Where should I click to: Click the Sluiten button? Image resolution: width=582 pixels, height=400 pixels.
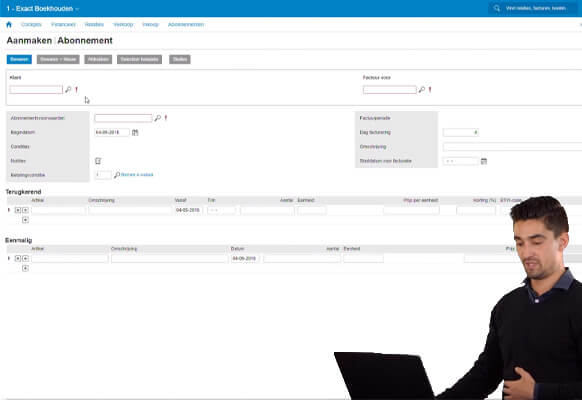pos(180,59)
